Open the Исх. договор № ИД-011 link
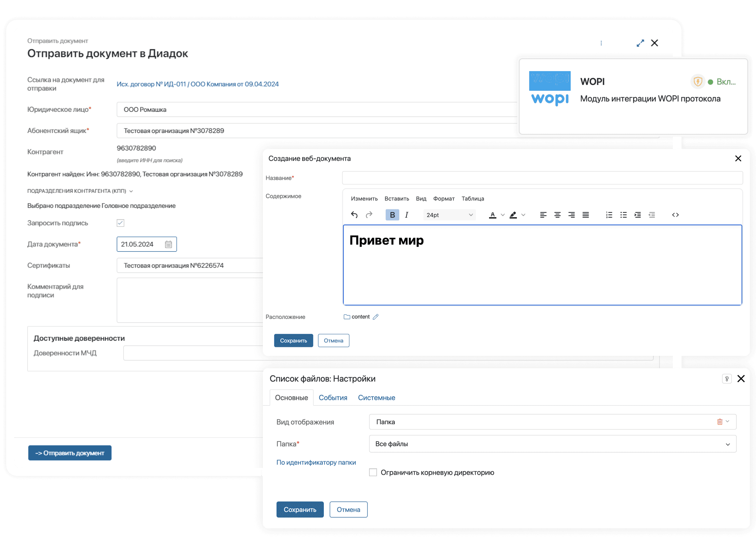This screenshot has width=756, height=548. pos(197,84)
